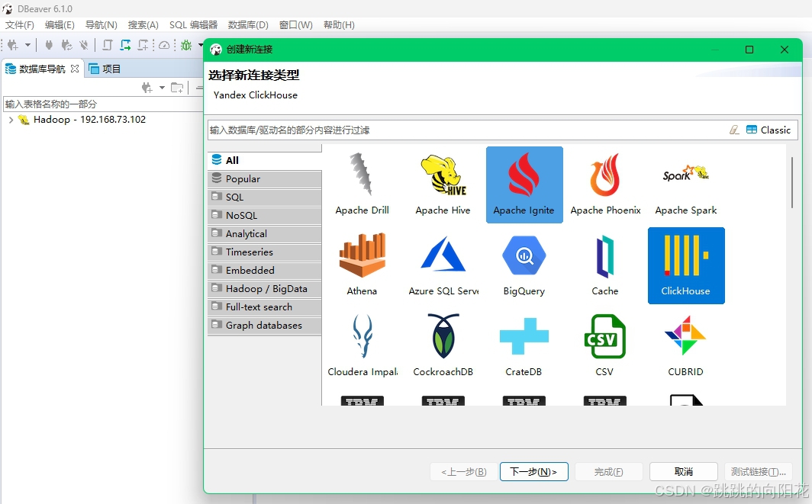Click the Connect plug icon in toolbar
The height and width of the screenshot is (504, 812).
pos(49,46)
